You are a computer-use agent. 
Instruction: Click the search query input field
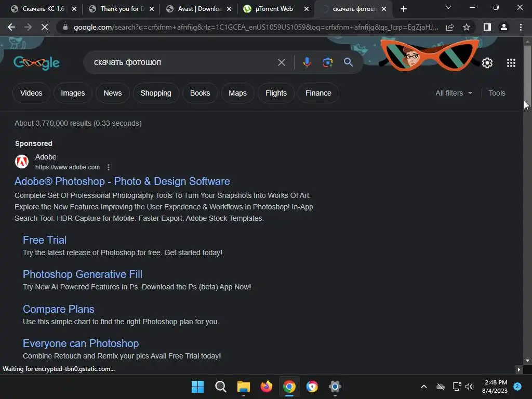point(183,62)
